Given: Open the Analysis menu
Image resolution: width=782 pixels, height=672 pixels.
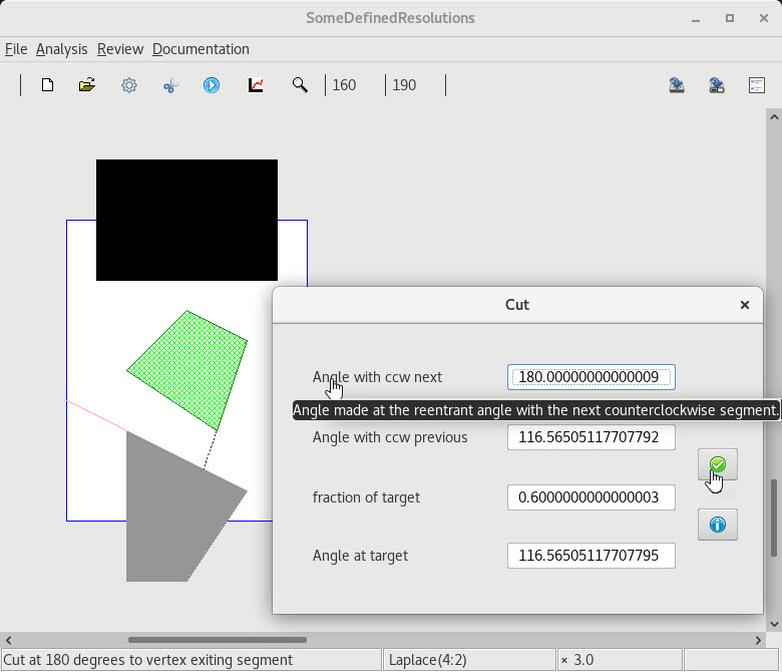Looking at the screenshot, I should [61, 49].
